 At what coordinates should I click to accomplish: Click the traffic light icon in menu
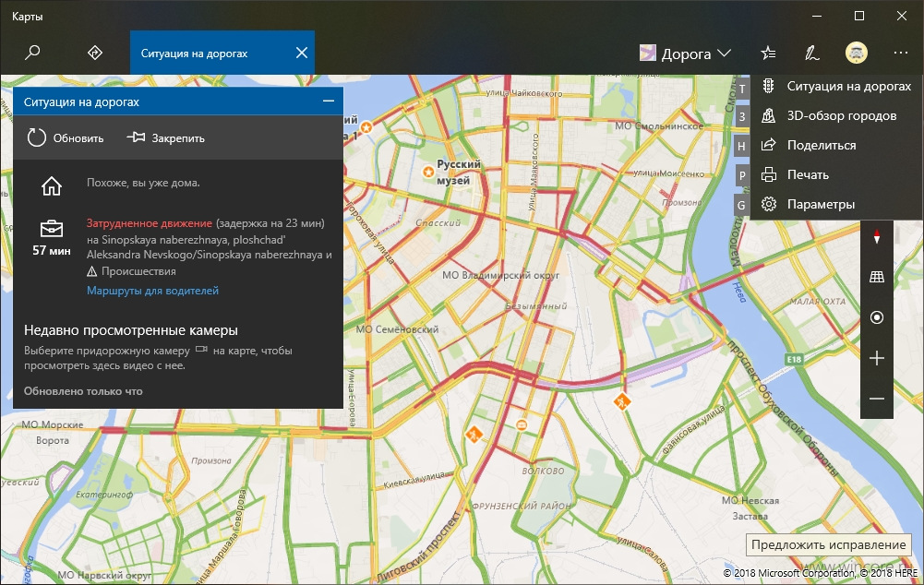768,86
